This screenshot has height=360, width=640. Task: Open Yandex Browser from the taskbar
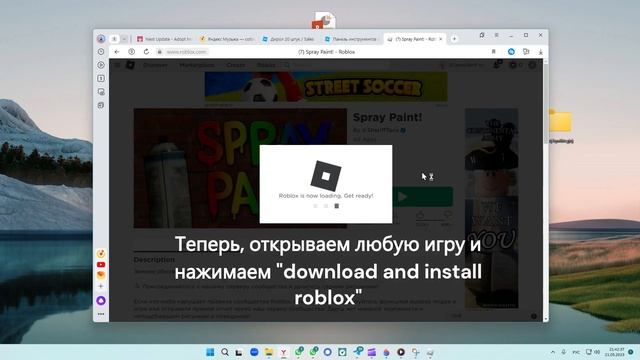(x=283, y=352)
